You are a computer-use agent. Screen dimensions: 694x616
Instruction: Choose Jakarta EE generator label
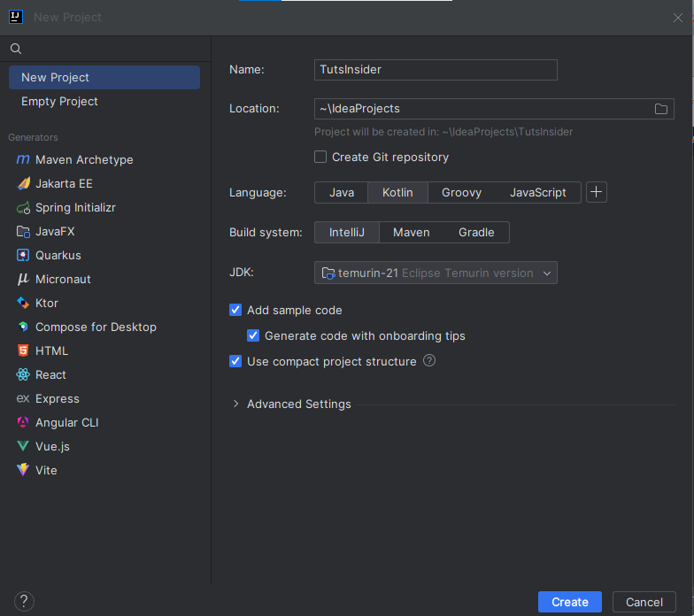(64, 184)
